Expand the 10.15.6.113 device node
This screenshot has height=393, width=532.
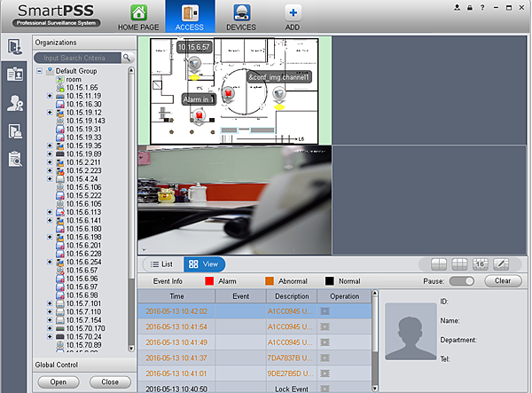[x=50, y=212]
